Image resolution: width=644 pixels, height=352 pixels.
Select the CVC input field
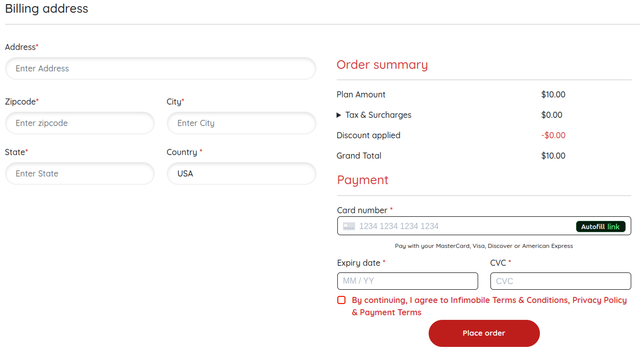(x=560, y=281)
